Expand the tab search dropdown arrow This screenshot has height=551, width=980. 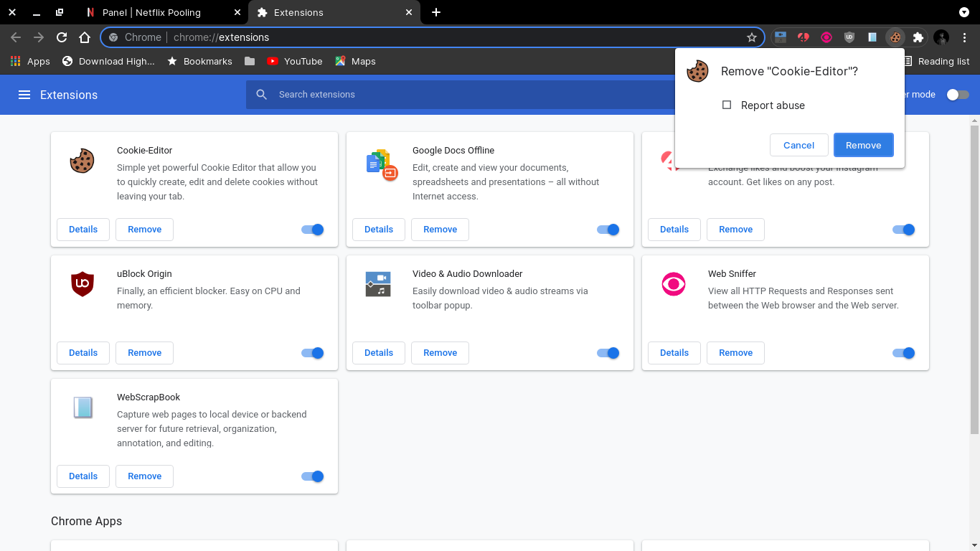(x=964, y=12)
